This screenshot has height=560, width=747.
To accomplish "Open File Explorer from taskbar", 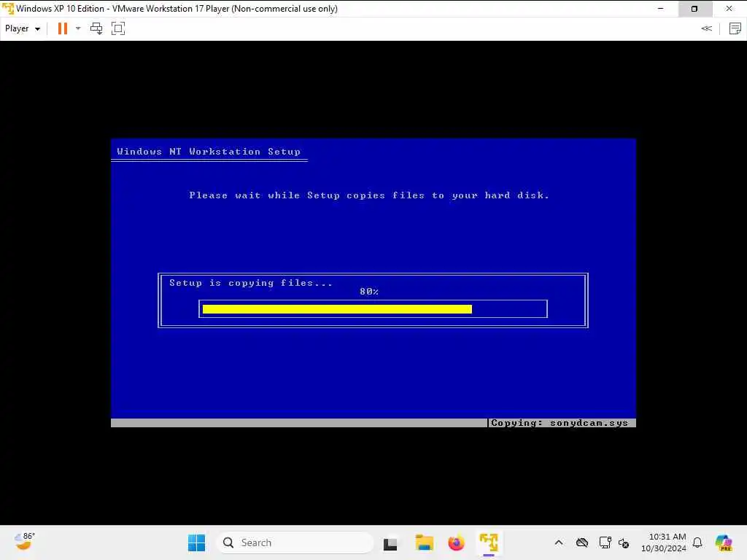I will click(424, 542).
